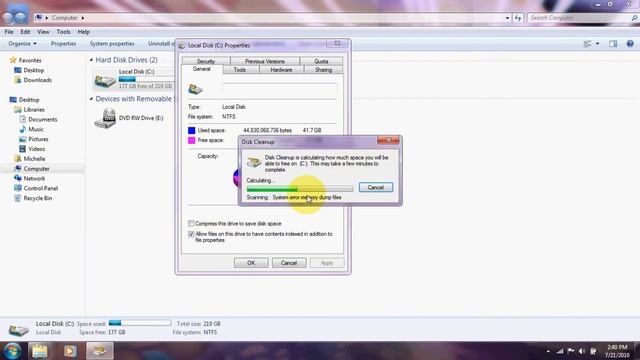Click the Search Computer field
Viewport: 640px width, 360px height.
[580, 18]
